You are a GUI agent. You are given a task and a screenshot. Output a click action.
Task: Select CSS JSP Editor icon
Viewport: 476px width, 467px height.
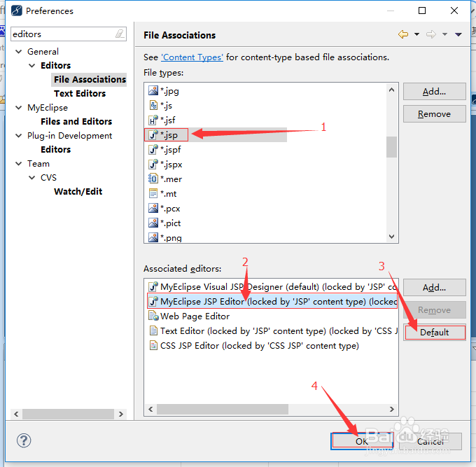[153, 346]
